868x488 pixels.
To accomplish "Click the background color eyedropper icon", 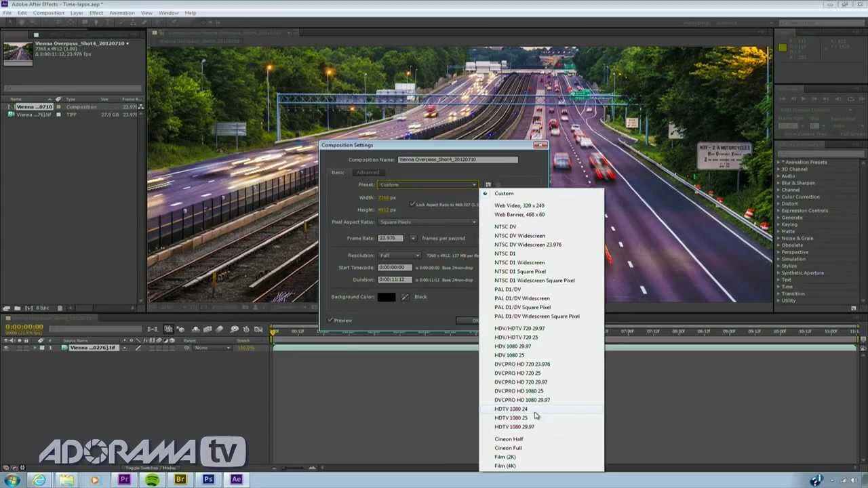I will [405, 297].
